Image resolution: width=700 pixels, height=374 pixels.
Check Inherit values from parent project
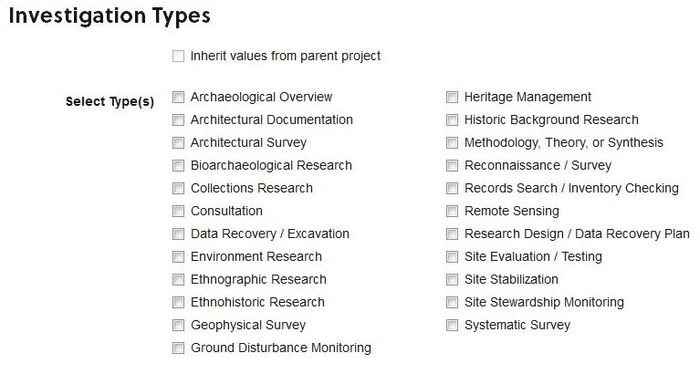tap(178, 56)
